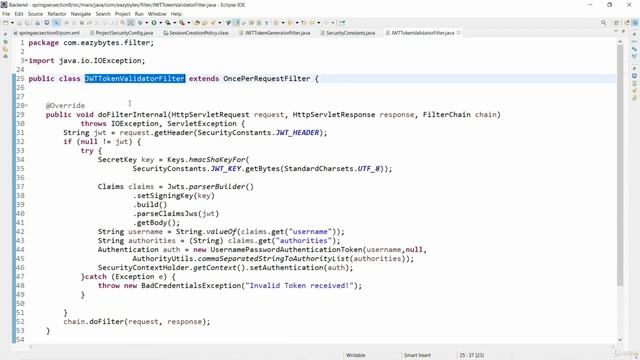Viewport: 640px width, 360px height.
Task: Open the Help menu
Action: click(x=176, y=14)
